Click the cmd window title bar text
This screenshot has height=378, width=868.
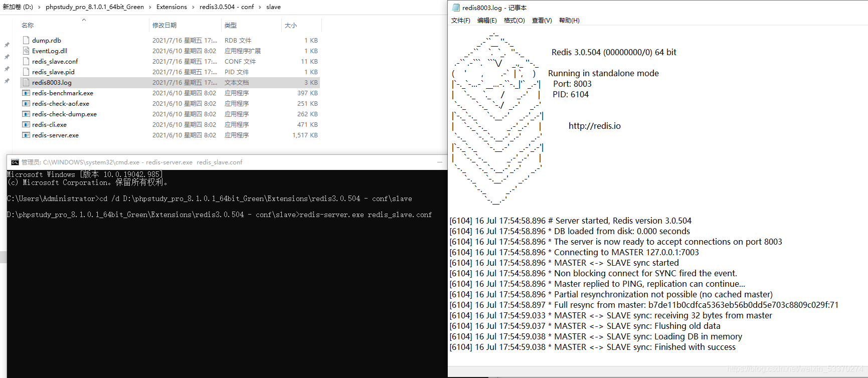click(x=132, y=162)
